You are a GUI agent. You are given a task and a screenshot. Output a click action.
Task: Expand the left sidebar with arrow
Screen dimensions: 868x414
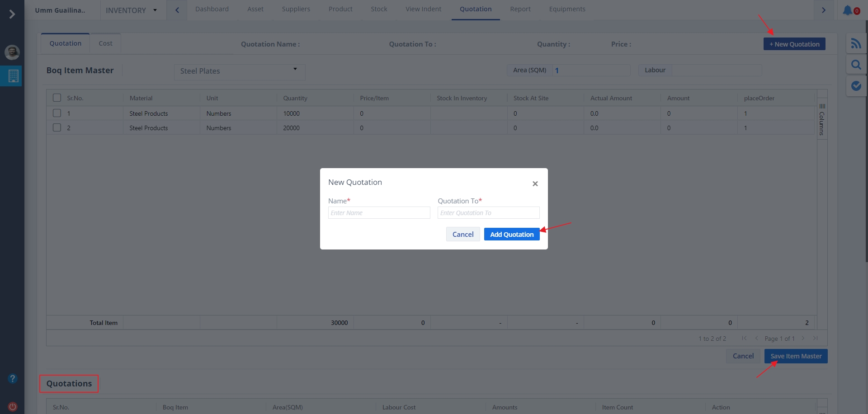tap(12, 14)
